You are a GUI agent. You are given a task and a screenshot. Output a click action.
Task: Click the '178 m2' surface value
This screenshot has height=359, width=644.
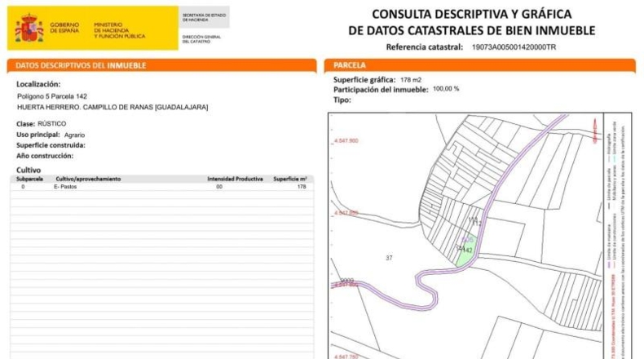[x=411, y=80]
